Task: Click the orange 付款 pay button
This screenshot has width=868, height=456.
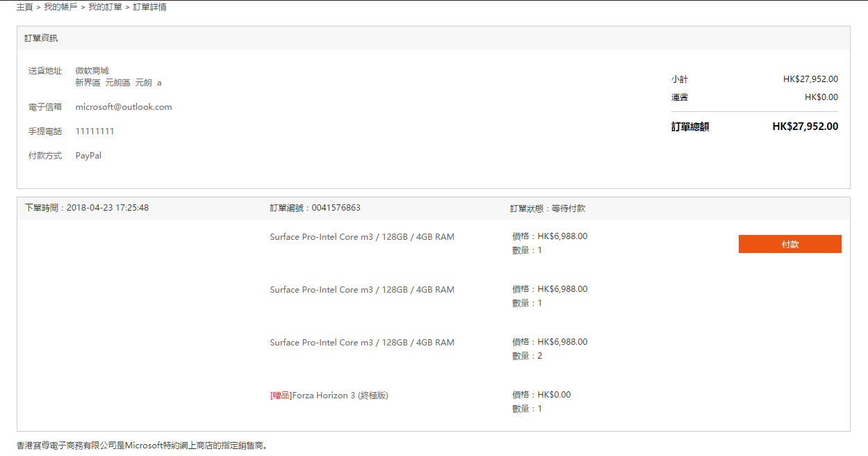Action: pyautogui.click(x=789, y=244)
